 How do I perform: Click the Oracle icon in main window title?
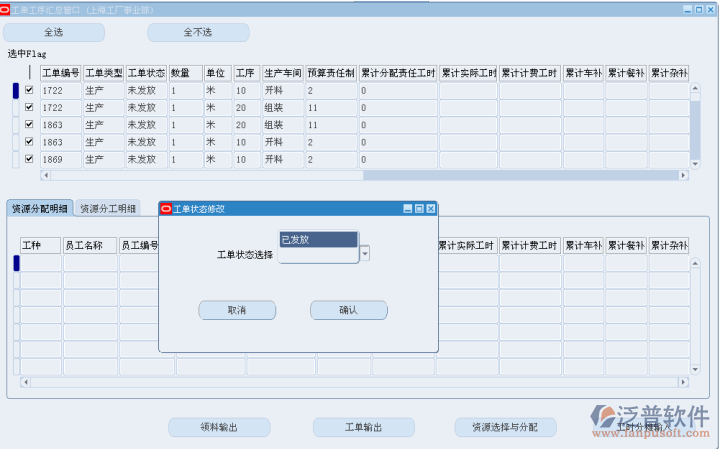pyautogui.click(x=7, y=8)
